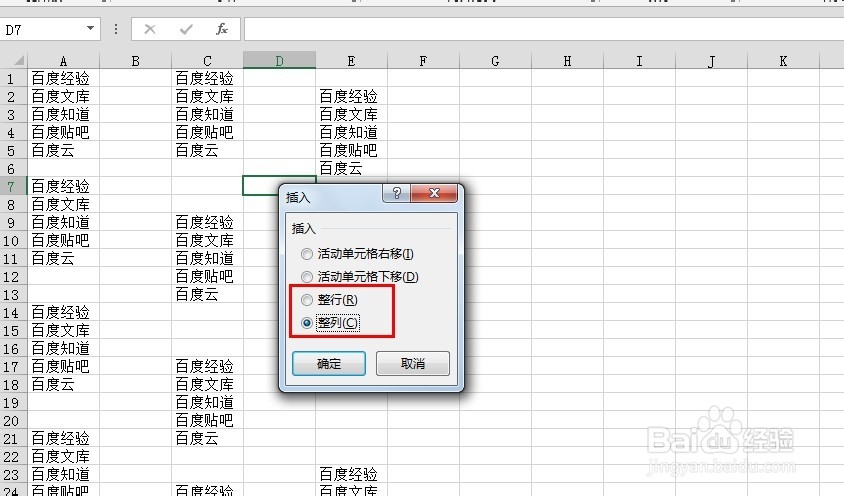The height and width of the screenshot is (496, 844).
Task: Choose the 整行 radio option
Action: tap(329, 299)
